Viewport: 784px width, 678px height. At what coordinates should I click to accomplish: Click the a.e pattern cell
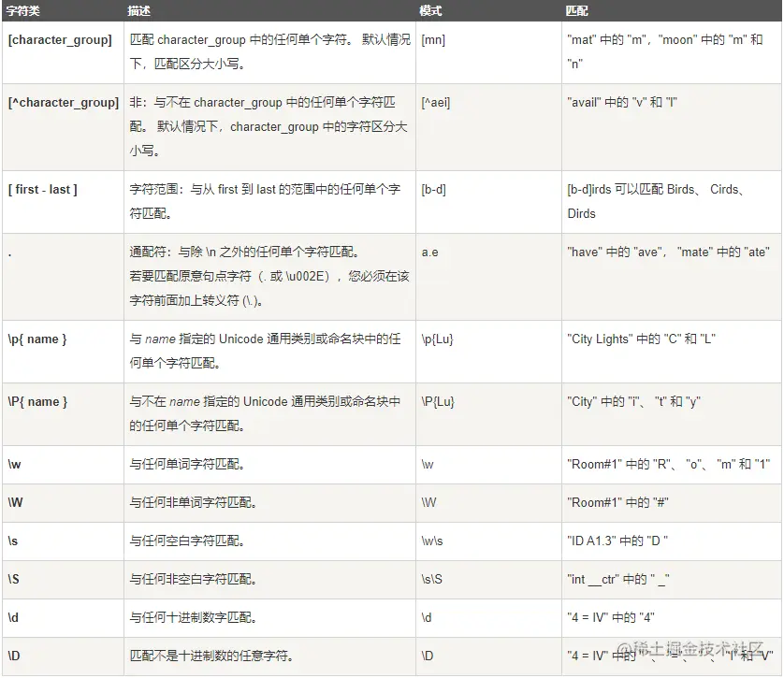pyautogui.click(x=488, y=276)
